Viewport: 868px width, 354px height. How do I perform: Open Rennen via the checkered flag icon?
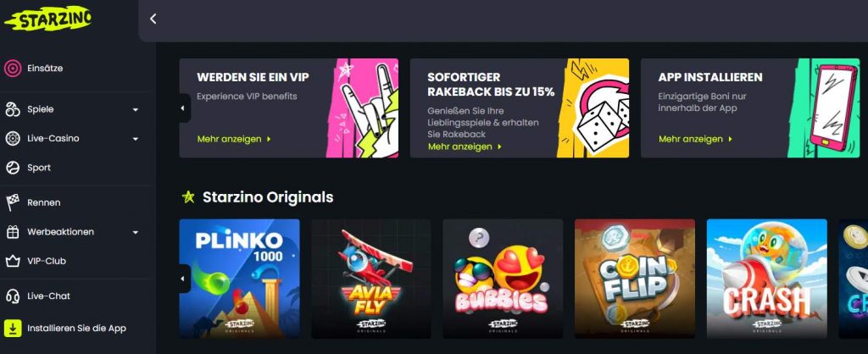click(x=13, y=203)
